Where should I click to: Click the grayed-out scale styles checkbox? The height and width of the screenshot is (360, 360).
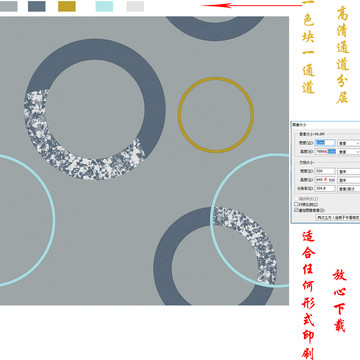pyautogui.click(x=296, y=199)
